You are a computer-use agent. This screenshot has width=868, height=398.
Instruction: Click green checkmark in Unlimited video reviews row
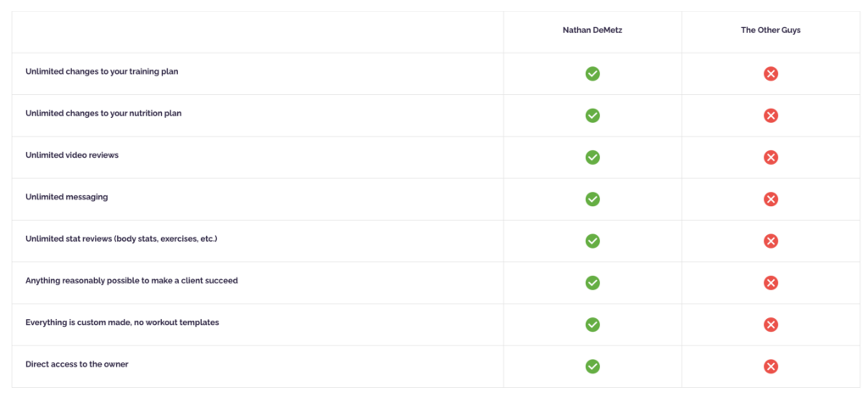[x=593, y=157]
